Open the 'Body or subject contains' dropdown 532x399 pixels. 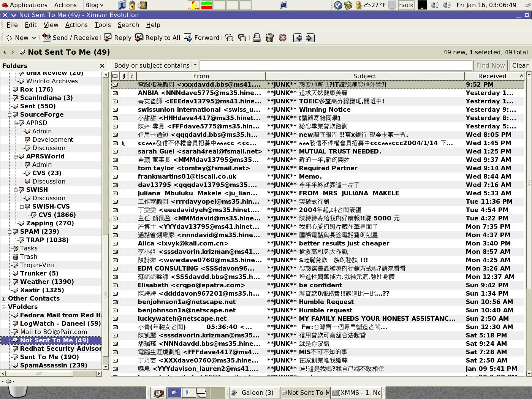[195, 65]
